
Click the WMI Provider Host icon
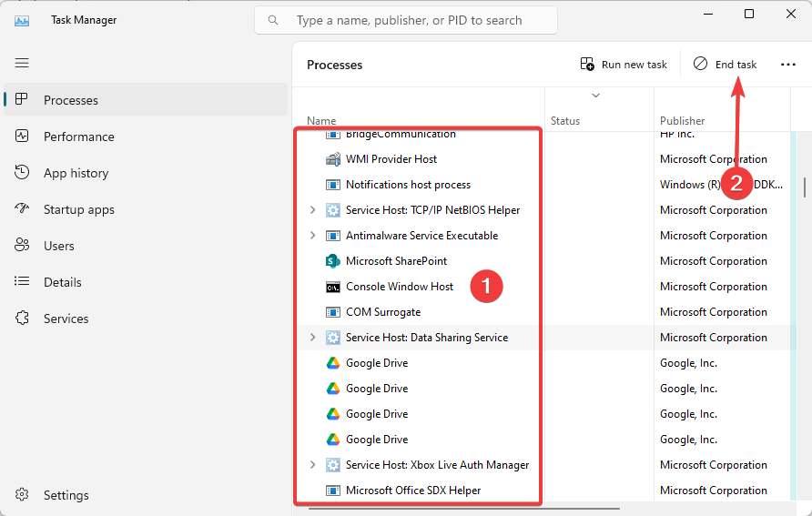click(x=333, y=159)
